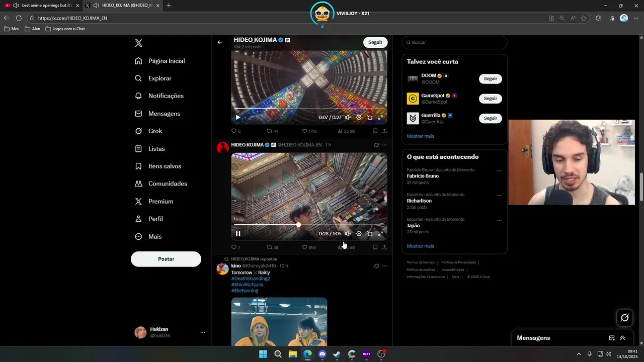Screen dimensions: 644x362
Task: Toggle picture-in-picture on the 0:07 video
Action: [370, 117]
